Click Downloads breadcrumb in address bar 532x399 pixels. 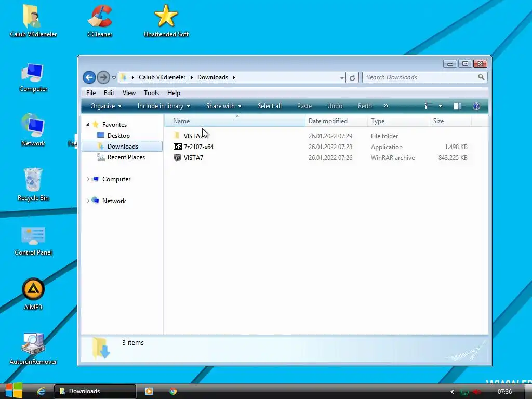[x=212, y=77]
